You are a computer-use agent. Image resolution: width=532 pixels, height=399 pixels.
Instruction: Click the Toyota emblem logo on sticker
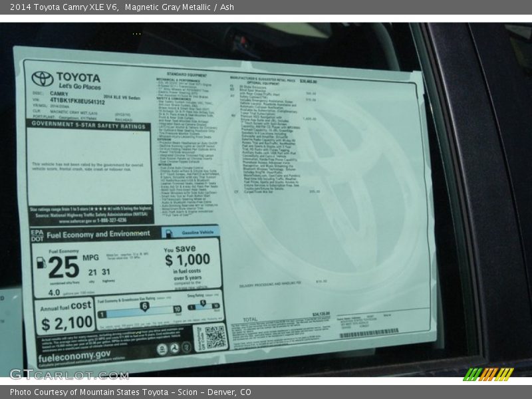click(x=43, y=78)
